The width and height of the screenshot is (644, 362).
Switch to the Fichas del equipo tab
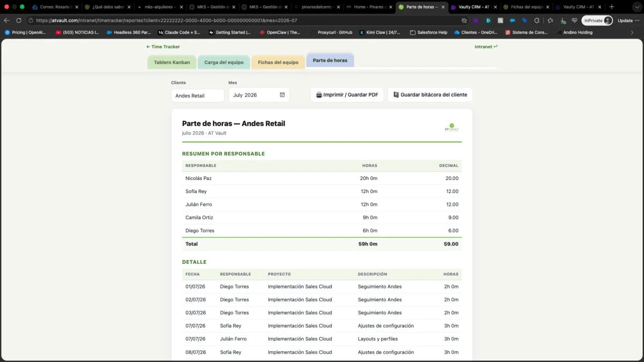278,62
